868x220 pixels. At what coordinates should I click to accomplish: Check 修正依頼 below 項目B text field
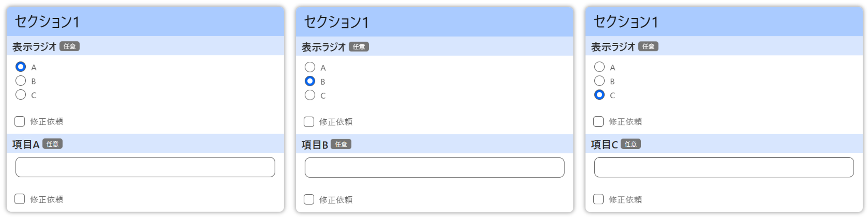click(308, 199)
